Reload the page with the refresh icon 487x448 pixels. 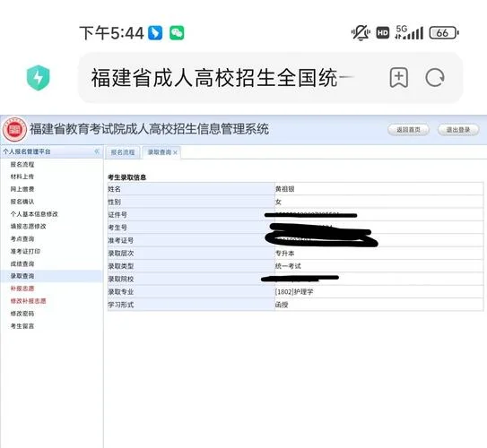pyautogui.click(x=435, y=78)
